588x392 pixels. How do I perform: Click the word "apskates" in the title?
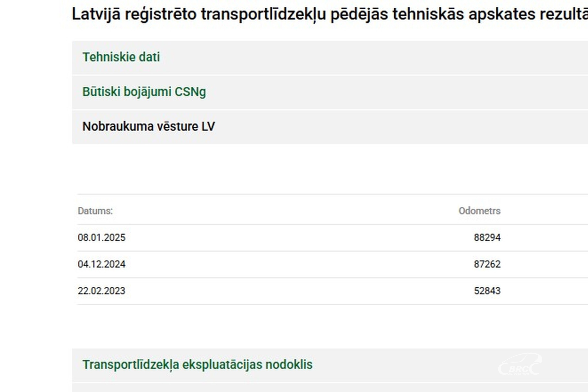tap(502, 14)
